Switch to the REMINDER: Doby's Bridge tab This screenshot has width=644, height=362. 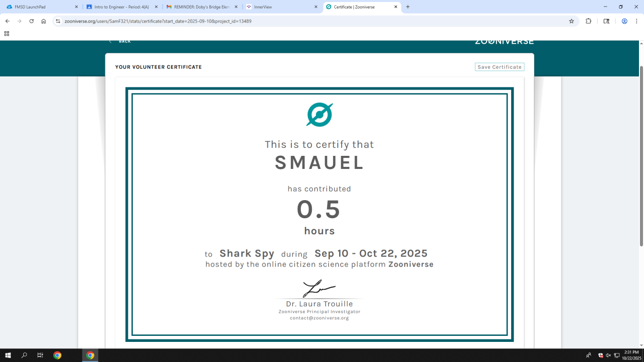pos(201,7)
